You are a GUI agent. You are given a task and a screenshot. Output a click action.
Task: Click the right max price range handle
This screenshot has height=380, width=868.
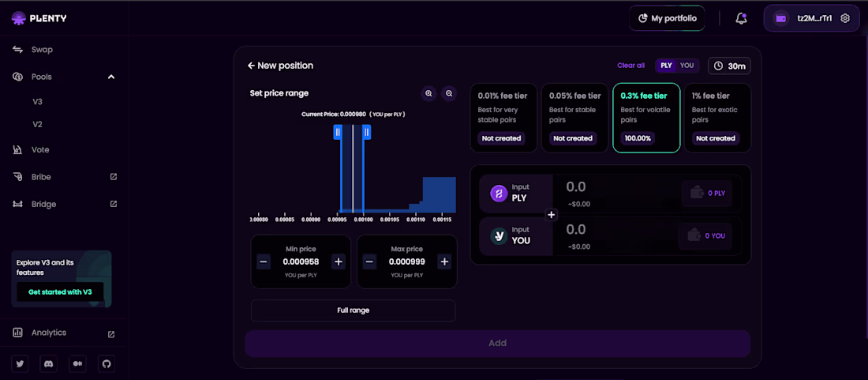click(x=366, y=132)
